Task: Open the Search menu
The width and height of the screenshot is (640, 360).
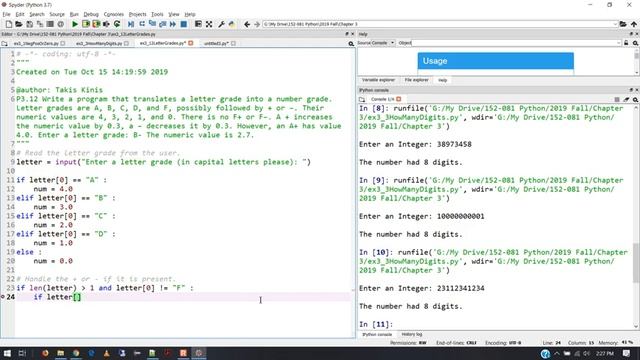Action: click(37, 14)
